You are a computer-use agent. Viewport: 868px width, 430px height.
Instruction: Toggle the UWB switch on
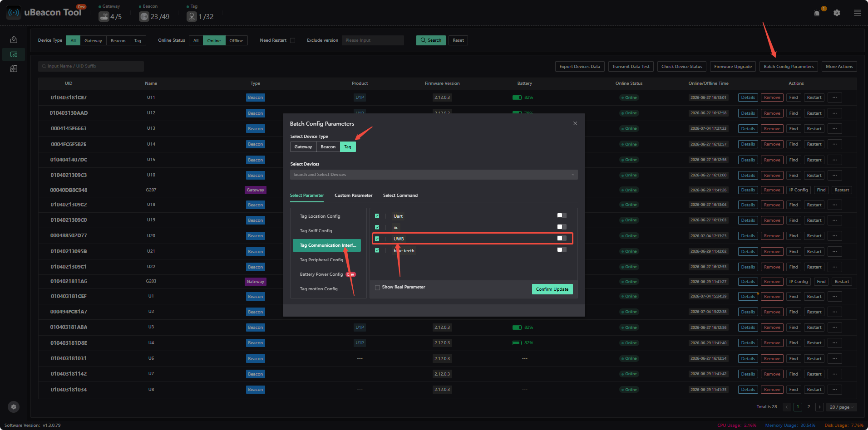562,238
